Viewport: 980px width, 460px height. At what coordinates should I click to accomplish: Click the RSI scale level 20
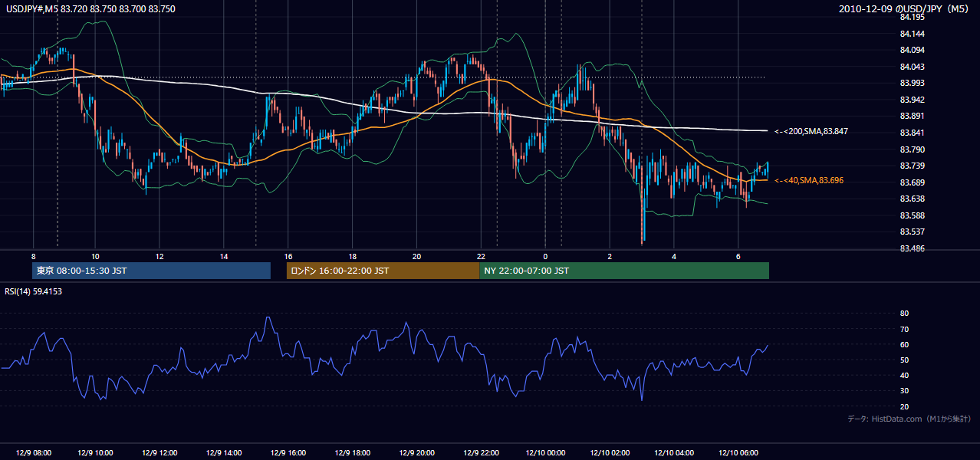click(x=904, y=406)
